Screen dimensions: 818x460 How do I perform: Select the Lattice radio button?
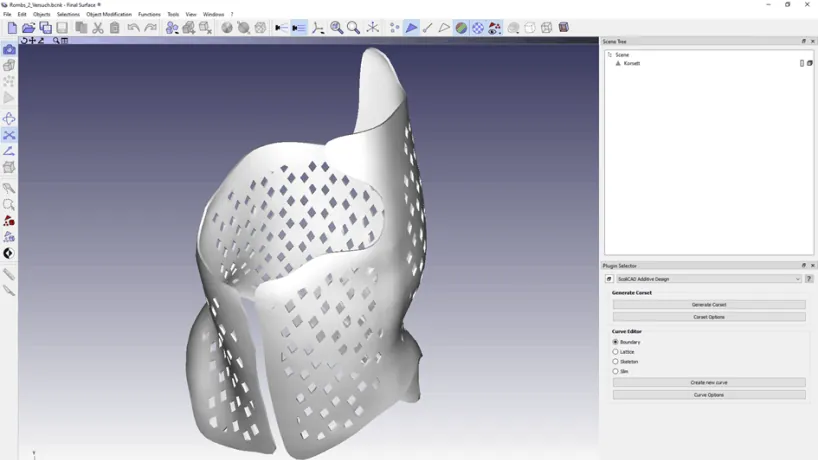616,352
